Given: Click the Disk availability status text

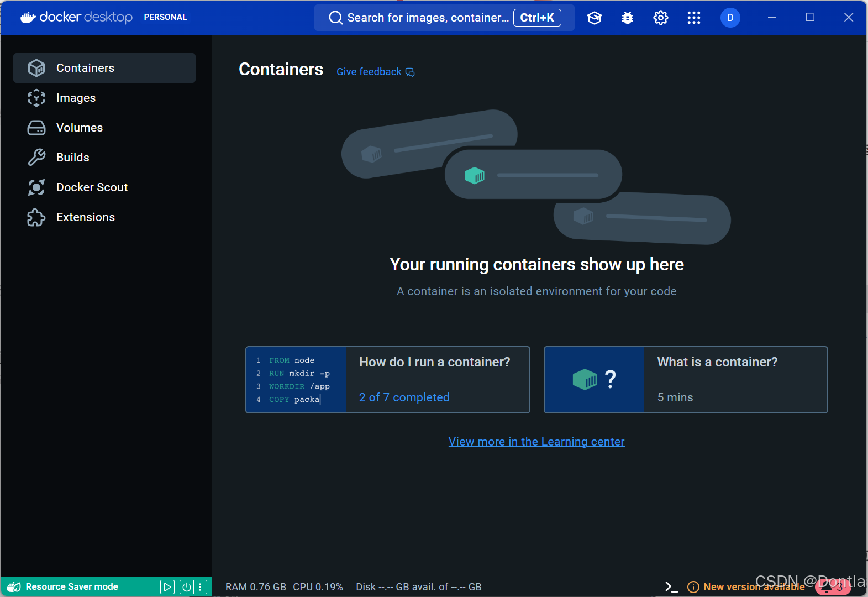Looking at the screenshot, I should (x=419, y=587).
